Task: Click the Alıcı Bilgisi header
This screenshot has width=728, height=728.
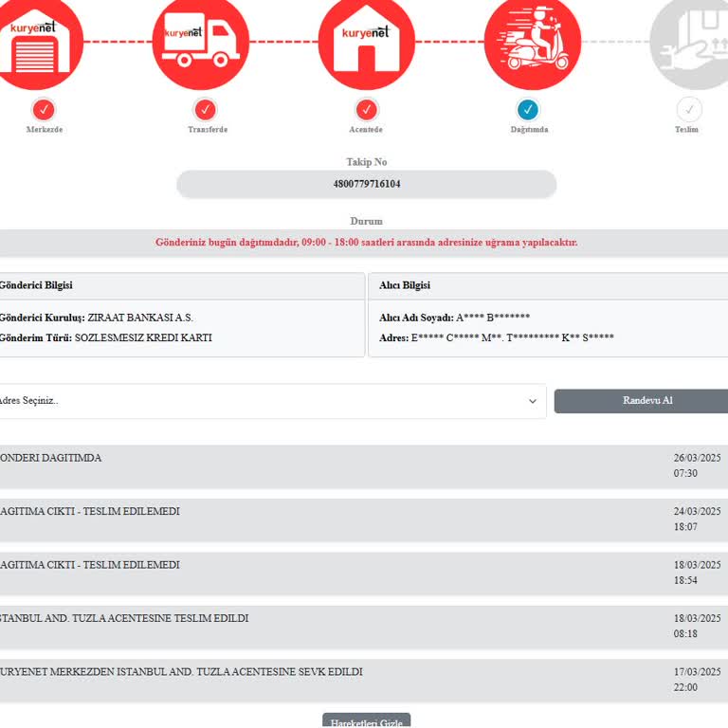Action: point(405,285)
